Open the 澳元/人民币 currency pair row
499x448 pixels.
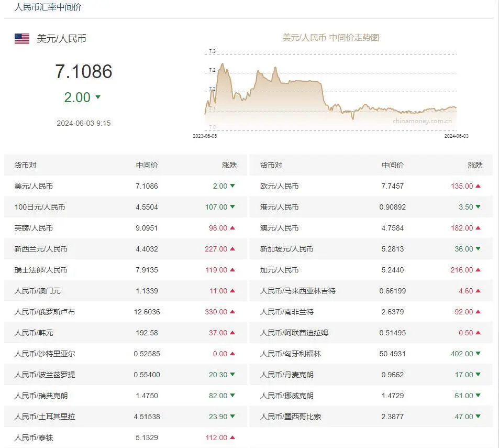coord(280,228)
